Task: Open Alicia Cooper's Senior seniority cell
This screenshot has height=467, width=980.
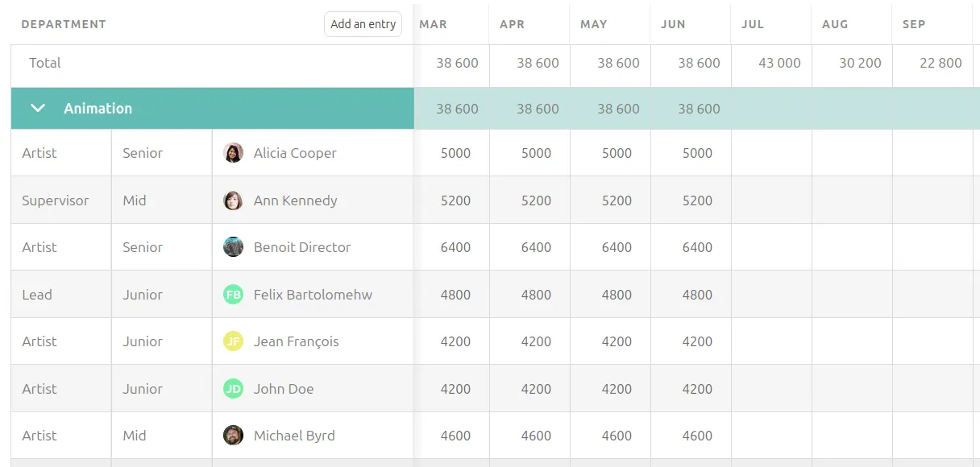Action: coord(161,153)
